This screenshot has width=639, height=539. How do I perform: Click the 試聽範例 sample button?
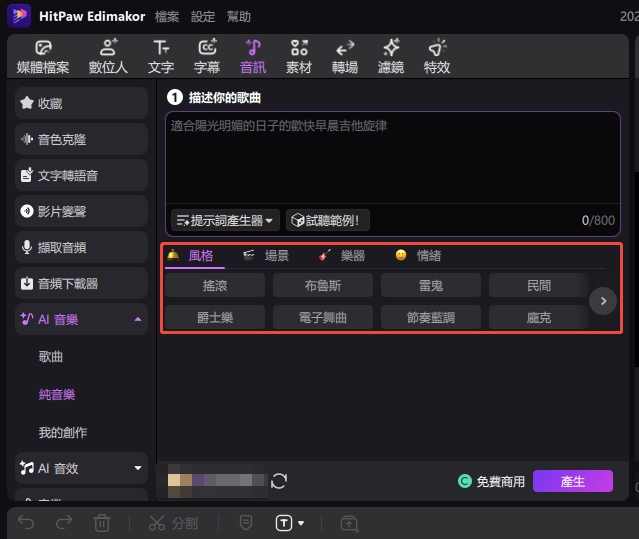328,220
